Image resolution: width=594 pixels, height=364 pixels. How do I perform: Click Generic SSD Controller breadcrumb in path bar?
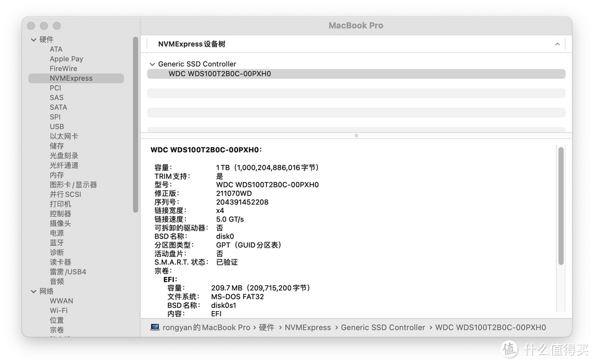(x=383, y=327)
